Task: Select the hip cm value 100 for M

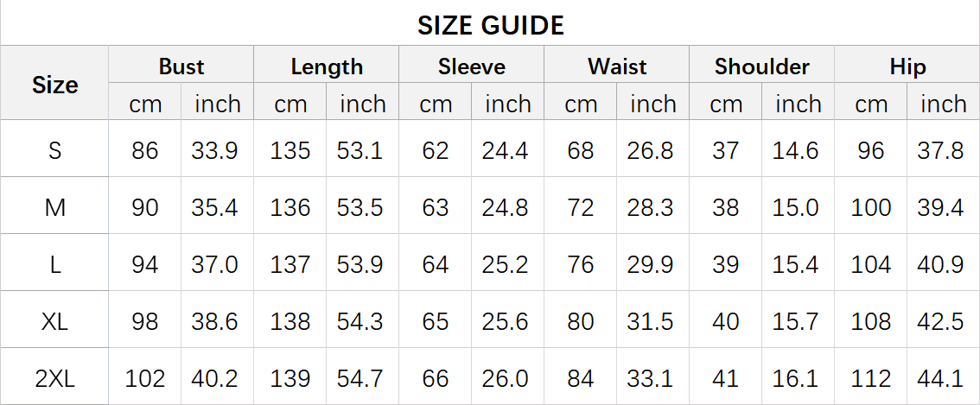Action: pyautogui.click(x=871, y=207)
